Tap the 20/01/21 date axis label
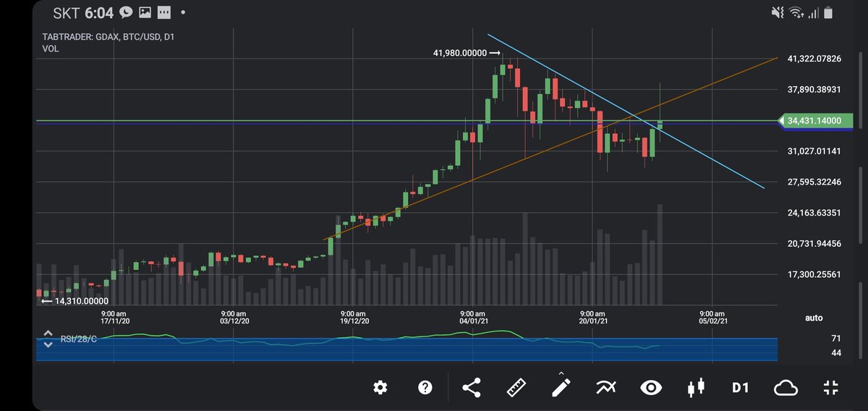The width and height of the screenshot is (868, 411). click(x=592, y=321)
